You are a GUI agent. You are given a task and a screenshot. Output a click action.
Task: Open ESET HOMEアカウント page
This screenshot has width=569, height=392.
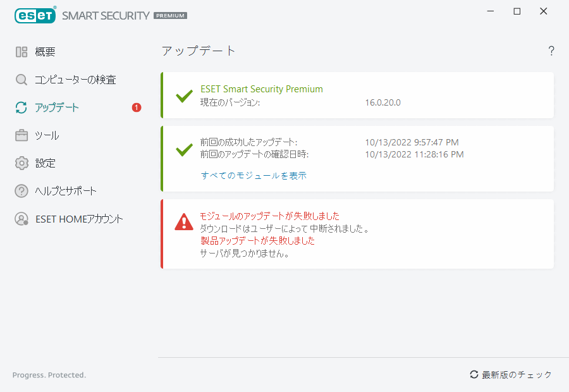point(79,219)
